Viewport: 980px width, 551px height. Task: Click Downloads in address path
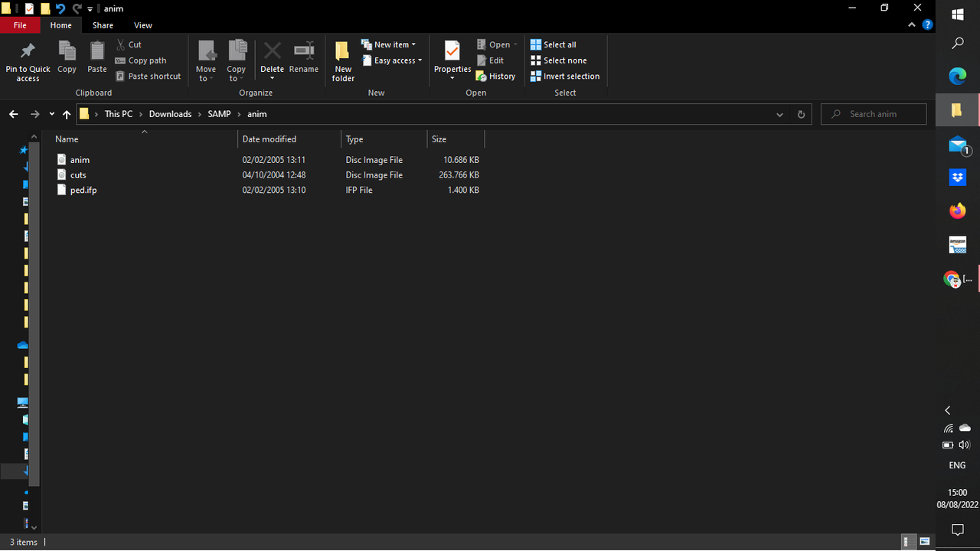[x=170, y=114]
